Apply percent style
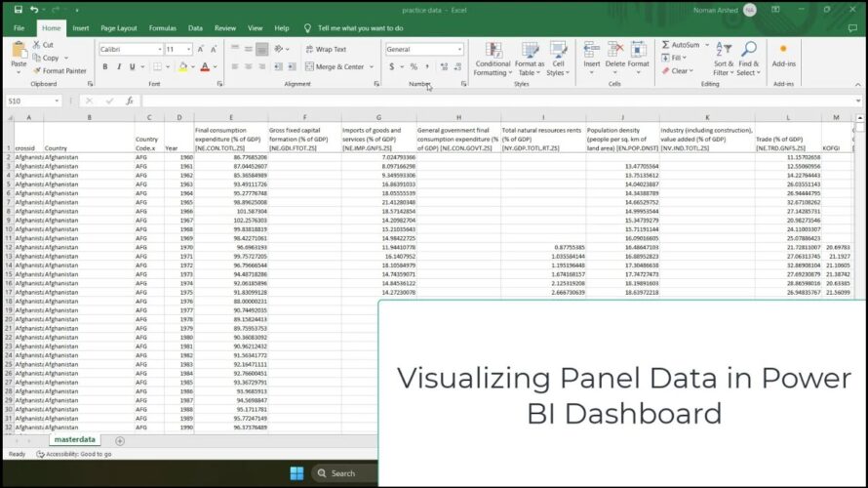This screenshot has height=488, width=868. (414, 66)
